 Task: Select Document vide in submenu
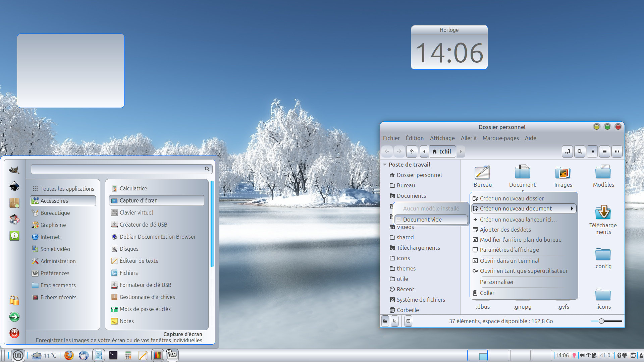coord(431,220)
